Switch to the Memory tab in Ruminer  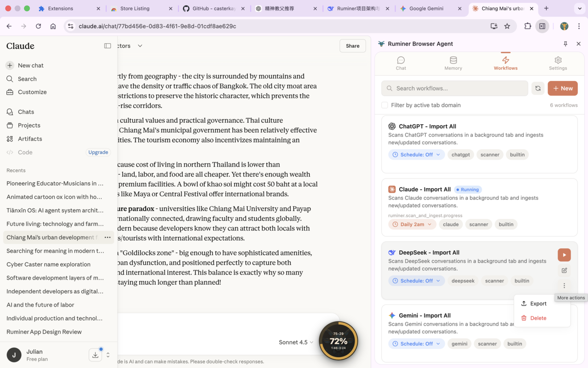click(x=453, y=63)
